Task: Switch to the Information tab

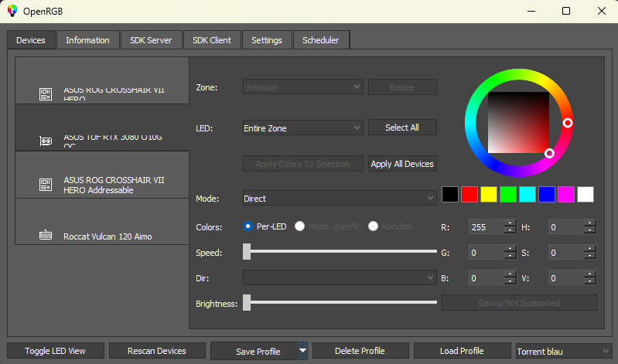Action: (x=87, y=40)
